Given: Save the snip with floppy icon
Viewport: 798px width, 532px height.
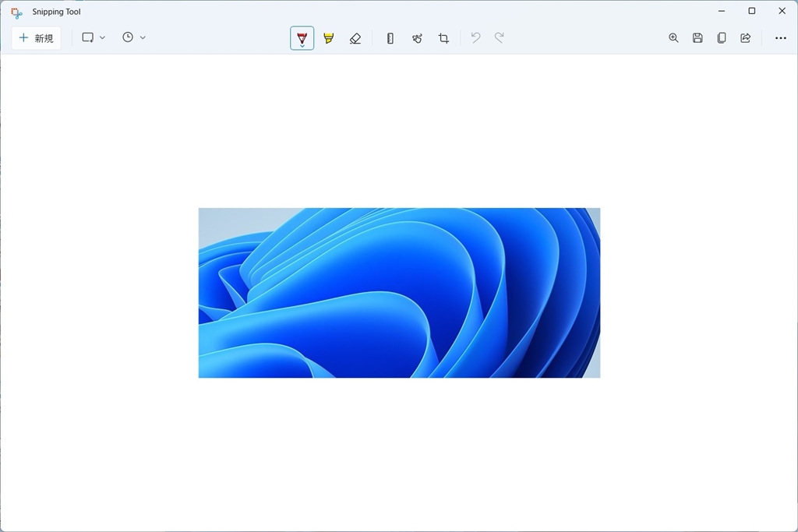Looking at the screenshot, I should (x=697, y=37).
